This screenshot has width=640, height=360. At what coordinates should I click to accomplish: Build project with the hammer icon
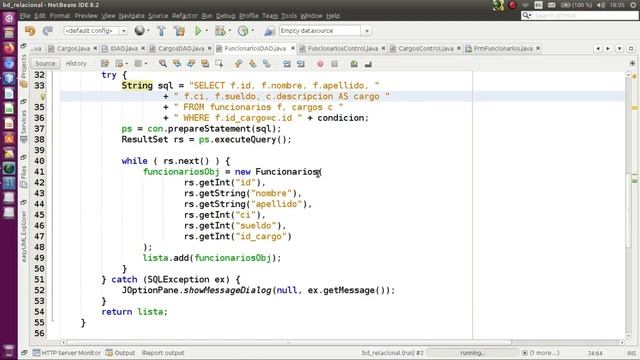point(161,31)
